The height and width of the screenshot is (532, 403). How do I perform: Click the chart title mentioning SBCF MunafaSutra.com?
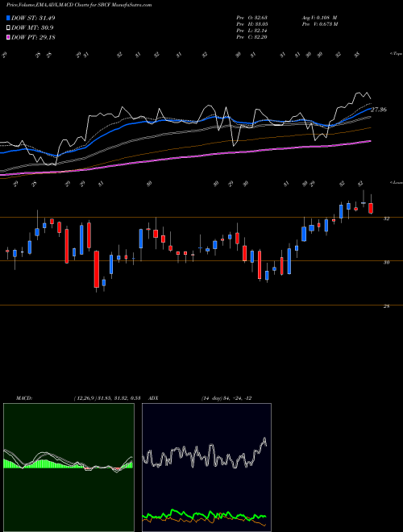79,5
